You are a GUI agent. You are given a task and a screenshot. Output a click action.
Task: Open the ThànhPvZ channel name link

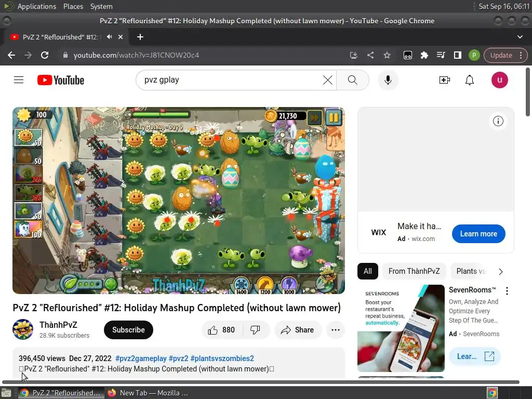pos(58,325)
